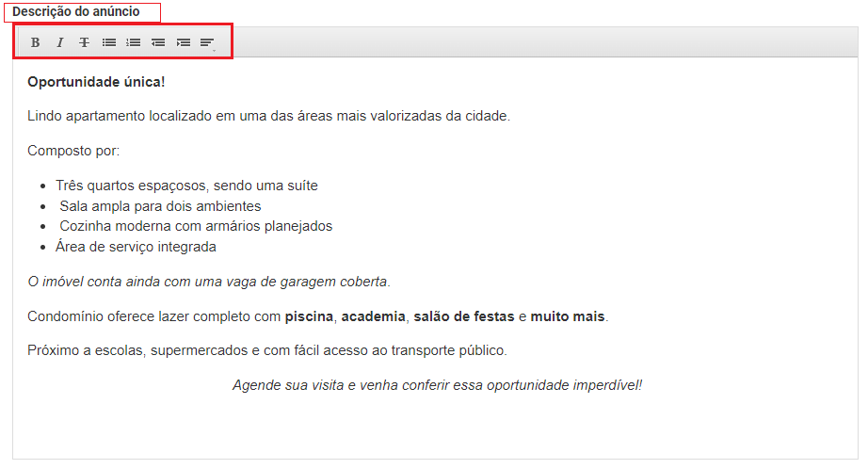
Task: Click the bold word 'piscina'
Action: click(x=309, y=316)
